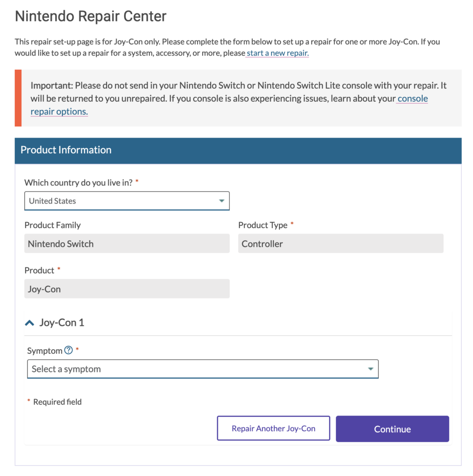
Task: Click the Nintendo Repair Center page title
Action: click(x=91, y=16)
